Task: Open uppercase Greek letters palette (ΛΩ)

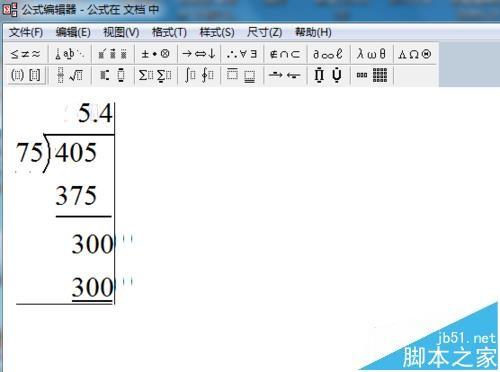Action: (x=415, y=54)
